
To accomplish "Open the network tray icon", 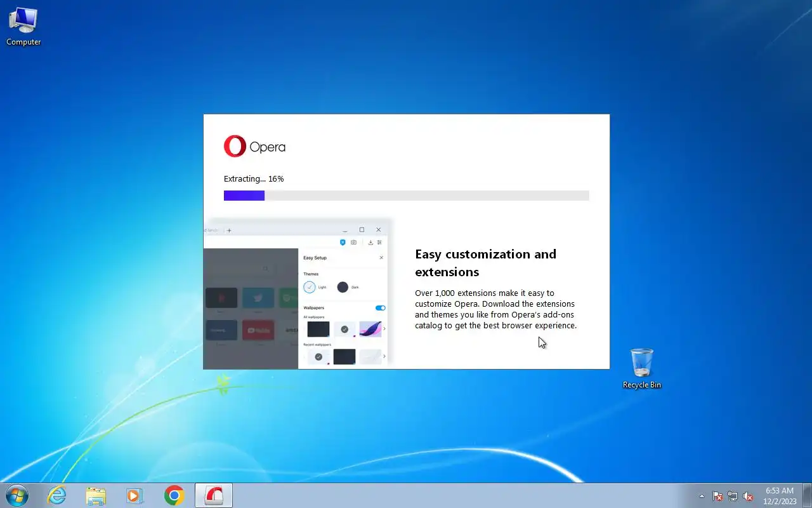I will [x=733, y=496].
